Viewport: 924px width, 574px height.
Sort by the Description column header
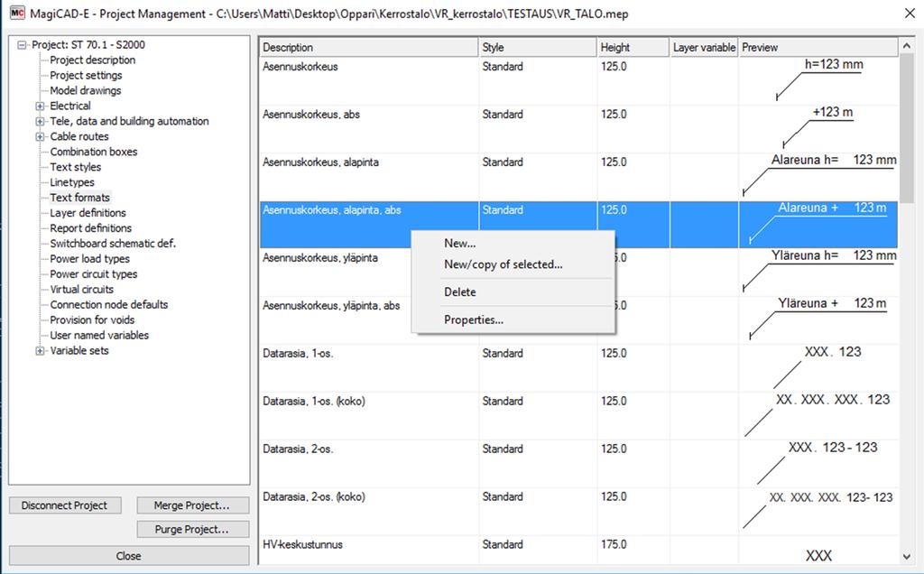[x=369, y=47]
